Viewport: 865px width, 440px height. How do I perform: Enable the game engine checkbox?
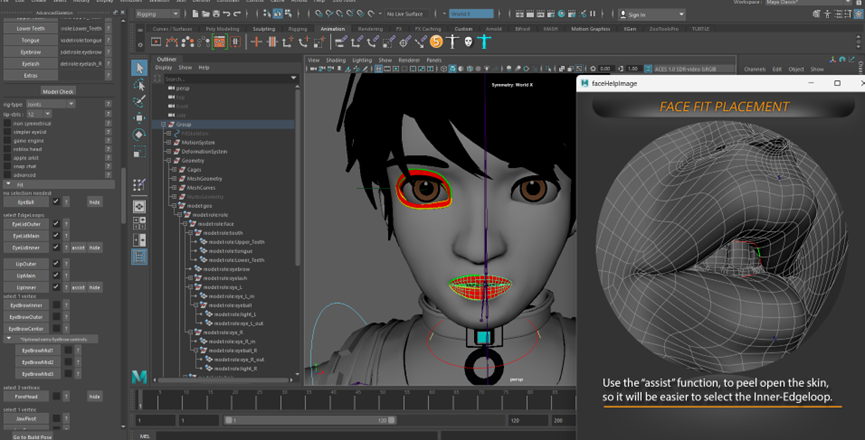(7, 141)
